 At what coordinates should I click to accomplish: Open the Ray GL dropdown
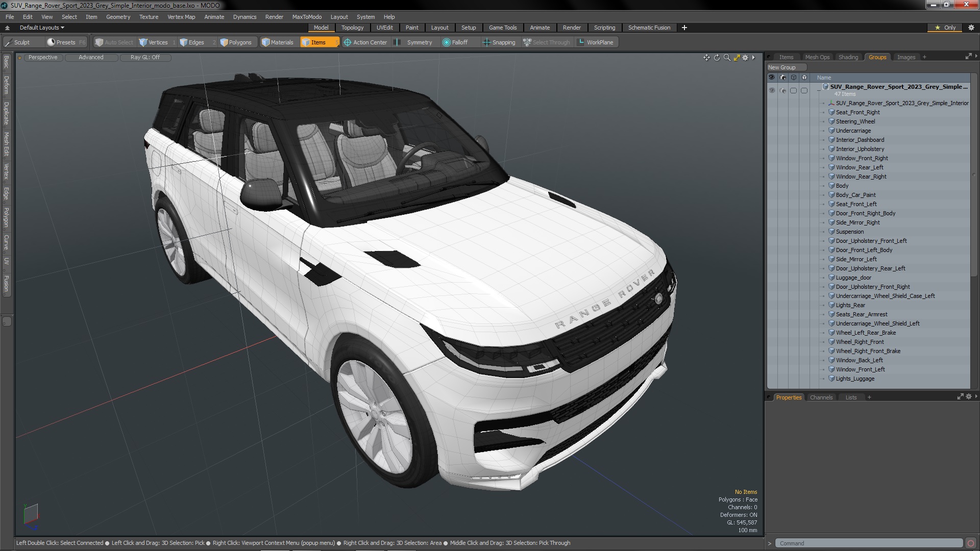pyautogui.click(x=145, y=57)
